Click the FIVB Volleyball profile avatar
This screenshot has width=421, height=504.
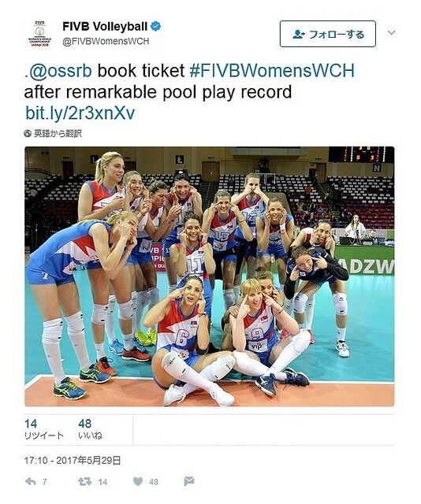point(39,33)
